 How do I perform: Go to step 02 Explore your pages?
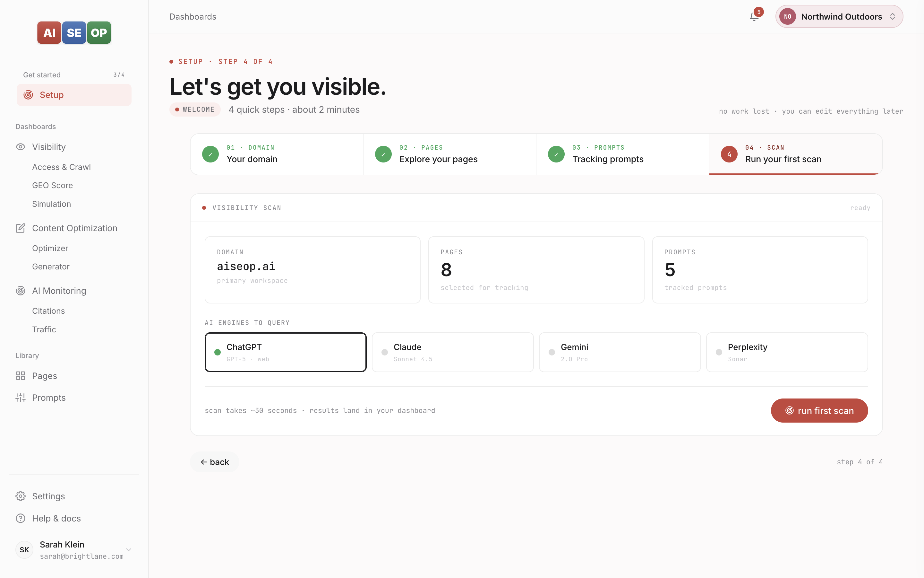[x=450, y=154]
